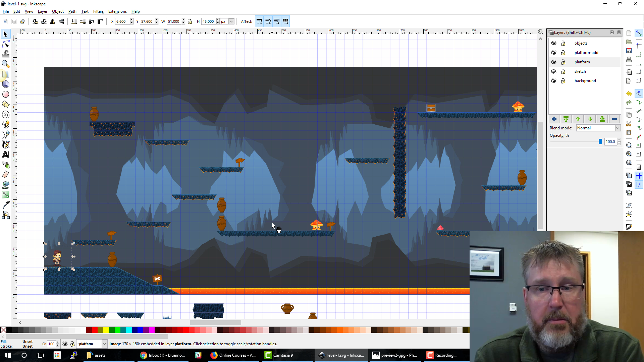Viewport: 644px width, 362px height.
Task: Select the platform-add layer
Action: coord(586,53)
